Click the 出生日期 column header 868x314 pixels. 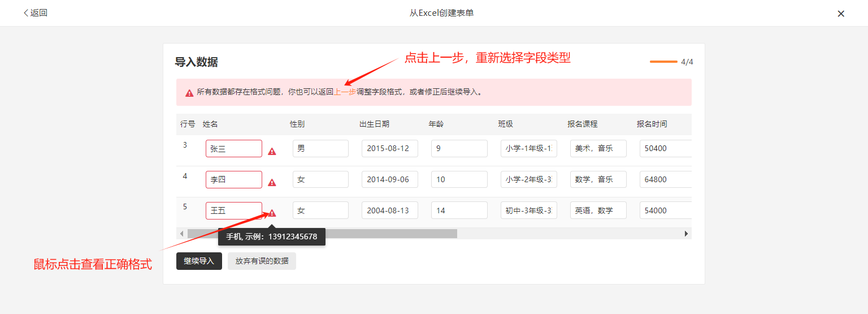[374, 124]
